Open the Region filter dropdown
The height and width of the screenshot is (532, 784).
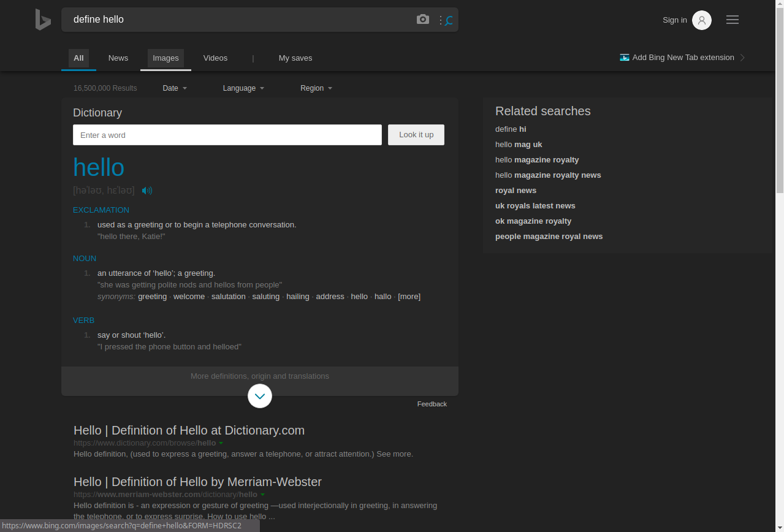(316, 88)
